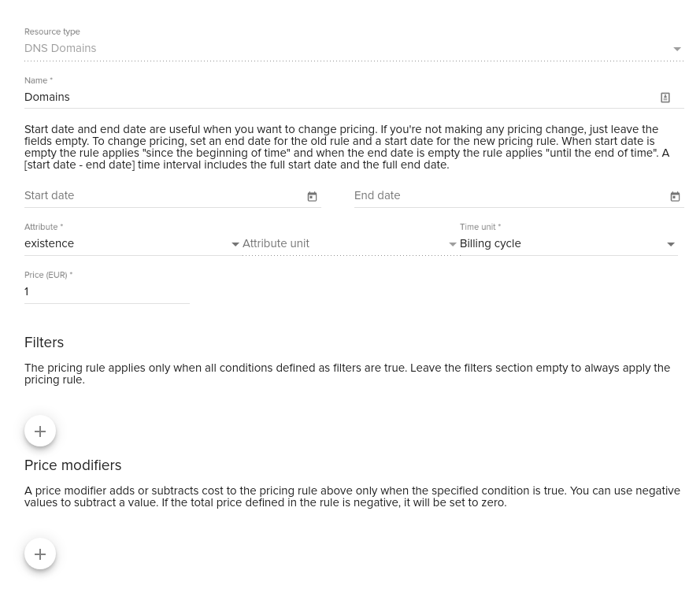The height and width of the screenshot is (600, 700).
Task: Open the Start date calendar picker
Action: coord(312,196)
